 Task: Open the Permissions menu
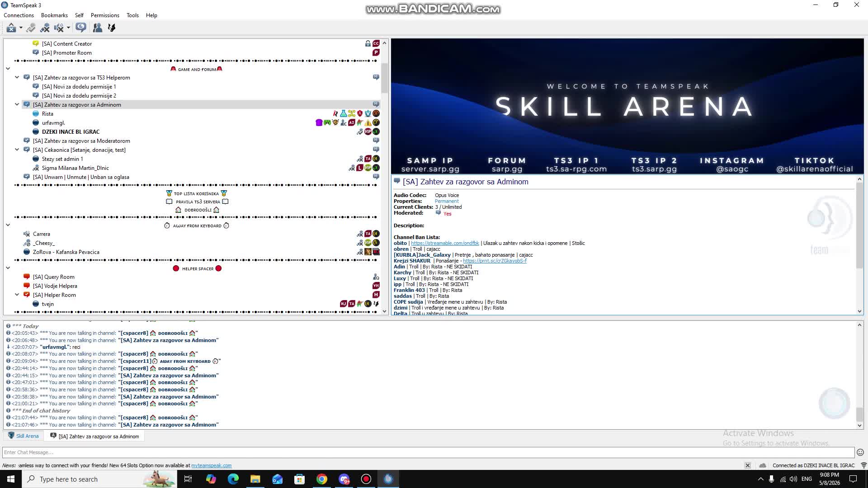pyautogui.click(x=105, y=15)
